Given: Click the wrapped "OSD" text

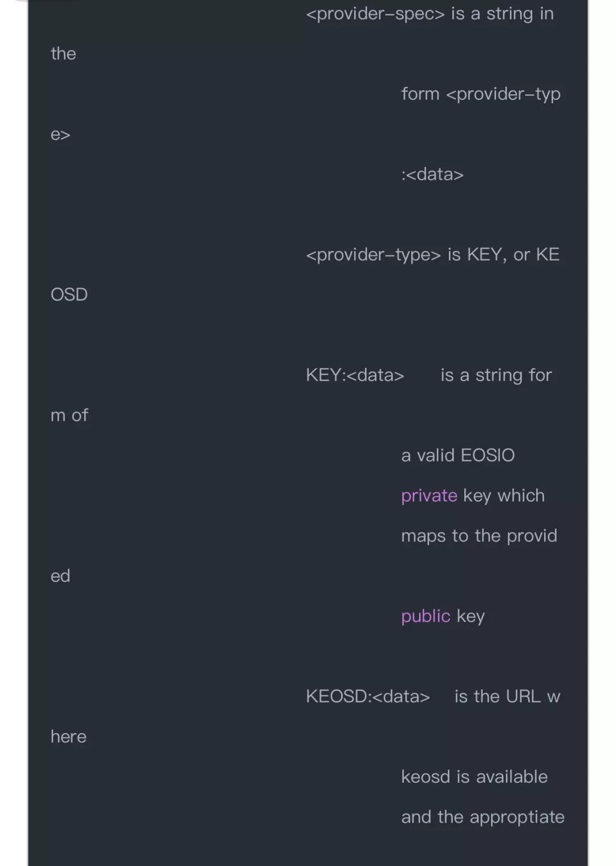Looking at the screenshot, I should 69,295.
